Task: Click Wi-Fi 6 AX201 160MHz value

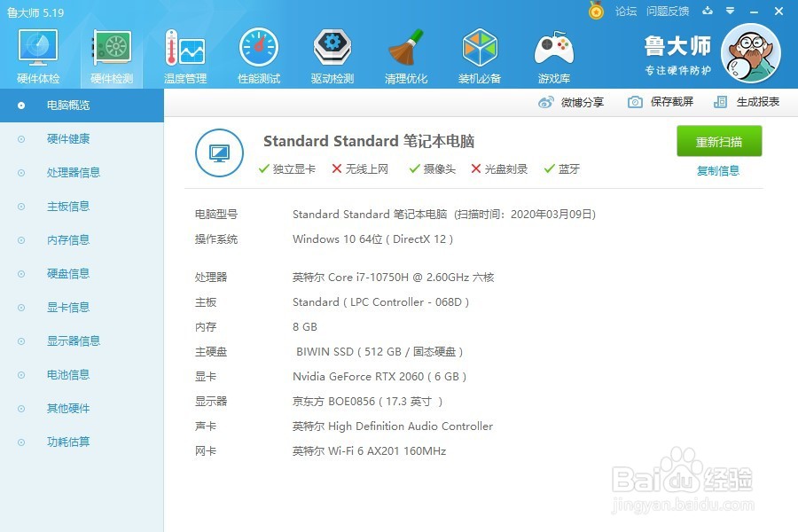Action: point(369,451)
